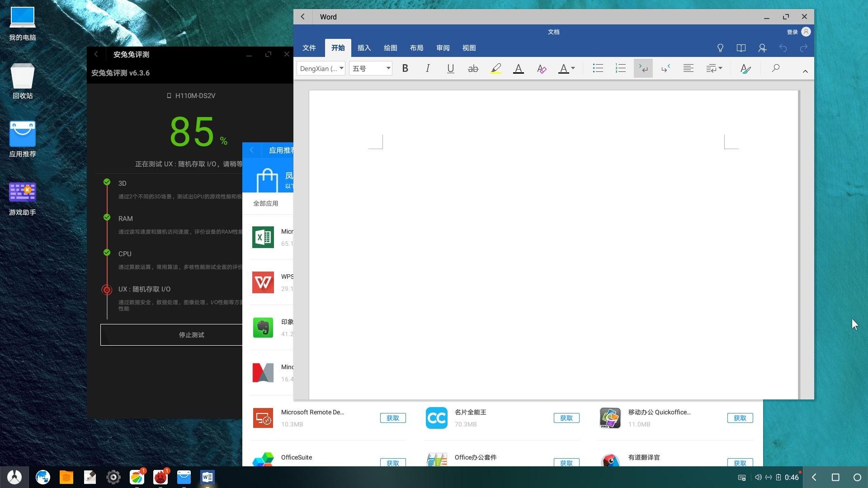
Task: Open 我的电脑 desktop icon
Action: 23,24
